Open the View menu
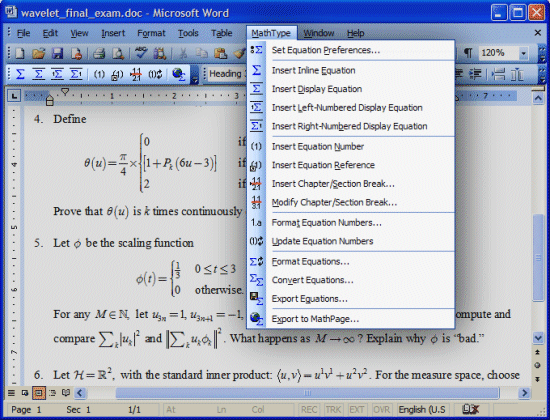 pyautogui.click(x=79, y=33)
